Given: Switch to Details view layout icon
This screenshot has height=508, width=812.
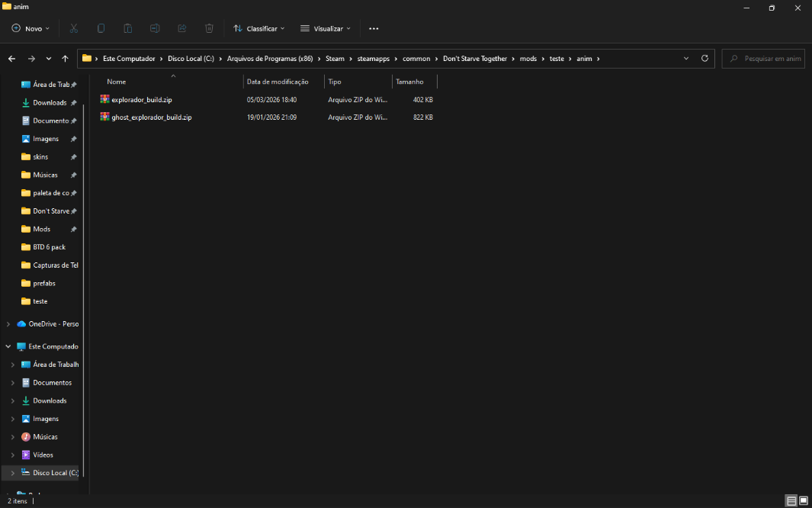Looking at the screenshot, I should tap(791, 501).
